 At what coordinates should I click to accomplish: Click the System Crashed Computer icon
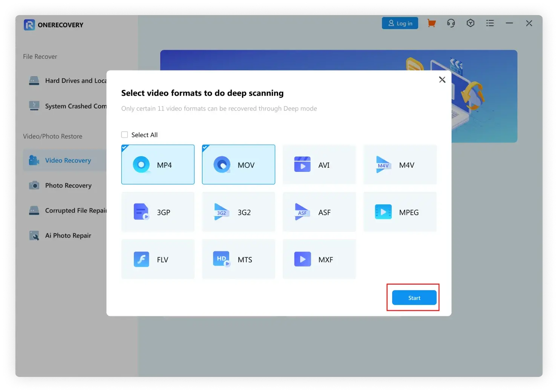click(34, 106)
